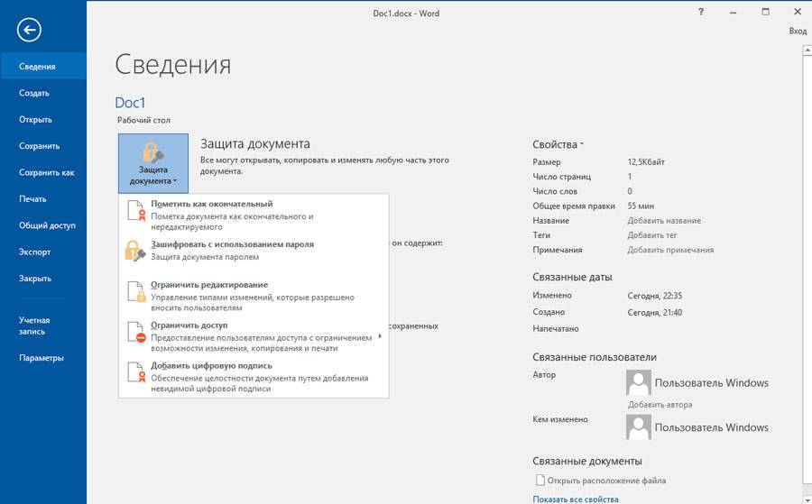Click the Protect Document lock icon button

153,163
